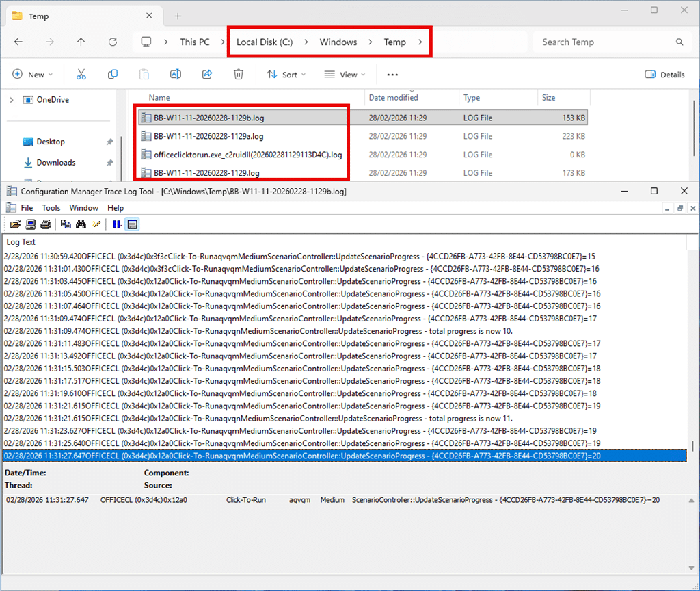
Task: Click the Search Temp input field
Action: point(605,42)
